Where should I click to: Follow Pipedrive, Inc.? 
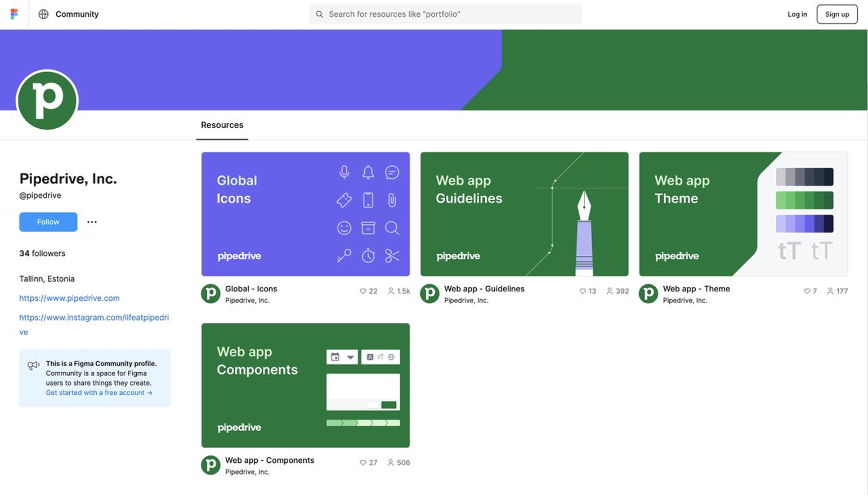[x=48, y=222]
